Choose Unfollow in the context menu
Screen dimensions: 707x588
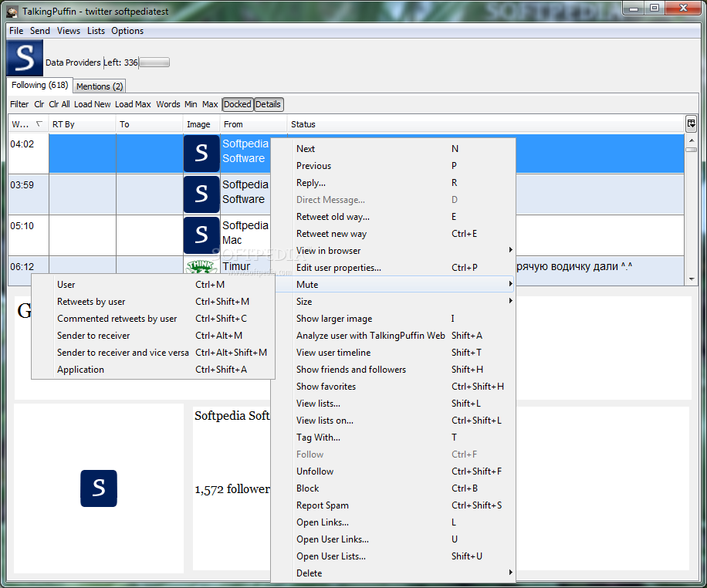tap(393, 471)
